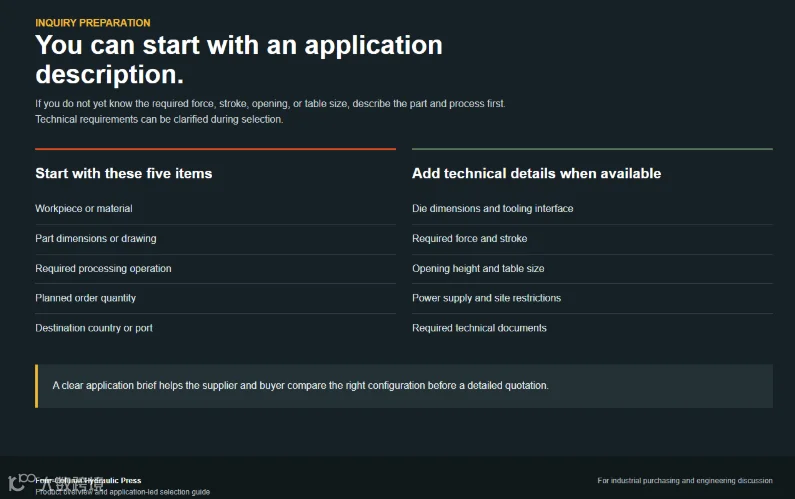Select 'Power supply and site restrictions' row
The height and width of the screenshot is (499, 795).
coord(592,298)
